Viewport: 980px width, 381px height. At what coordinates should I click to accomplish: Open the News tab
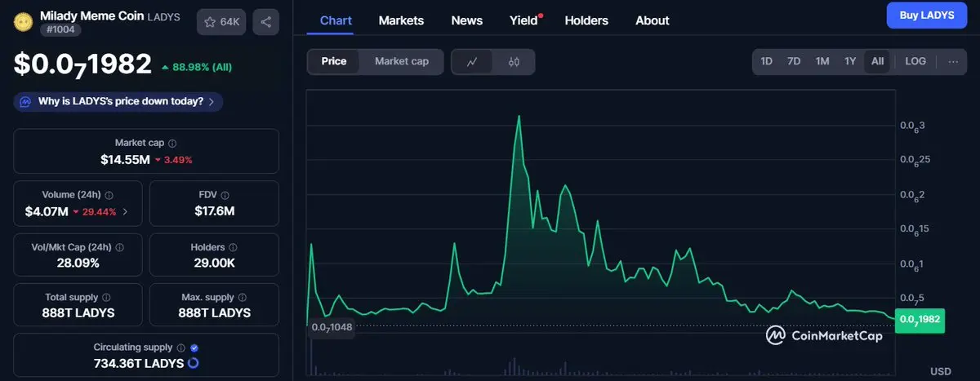coord(467,20)
